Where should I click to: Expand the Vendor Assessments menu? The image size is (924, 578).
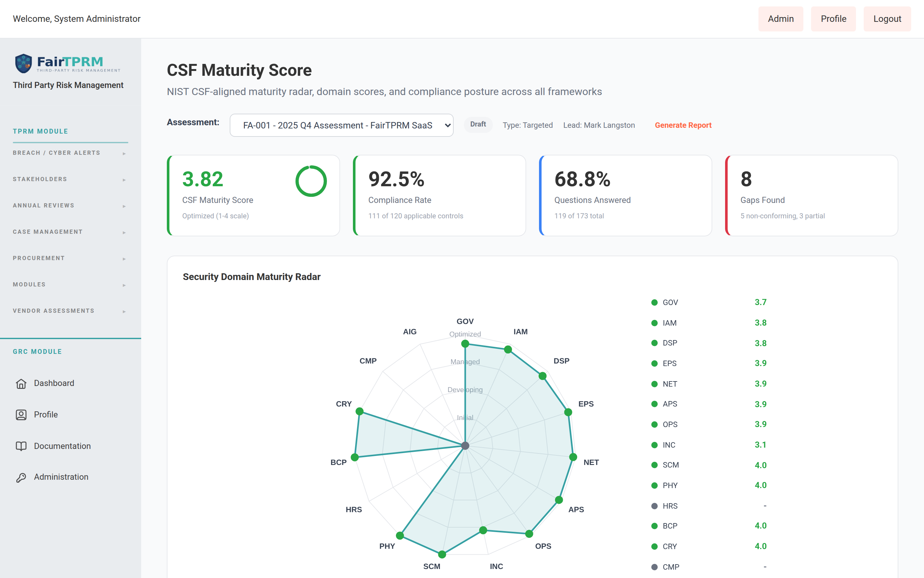click(70, 311)
